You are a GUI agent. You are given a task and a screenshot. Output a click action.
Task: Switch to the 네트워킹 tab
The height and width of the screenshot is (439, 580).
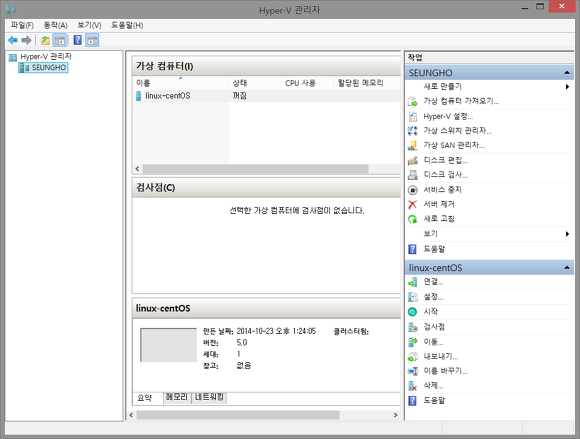coord(209,397)
